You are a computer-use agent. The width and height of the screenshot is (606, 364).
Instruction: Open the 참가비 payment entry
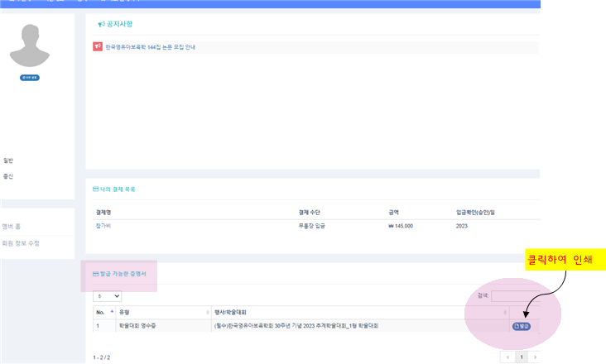tap(103, 225)
